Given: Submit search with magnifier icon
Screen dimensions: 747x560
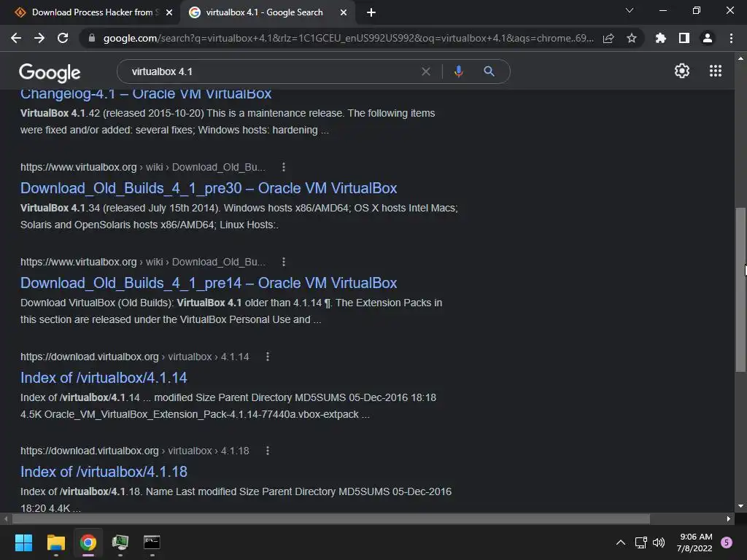Looking at the screenshot, I should click(489, 71).
